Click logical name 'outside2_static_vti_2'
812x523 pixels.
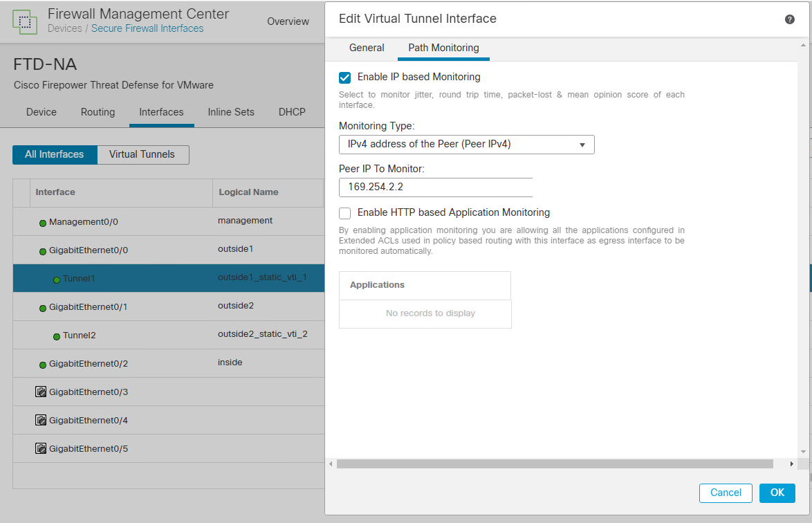[263, 334]
